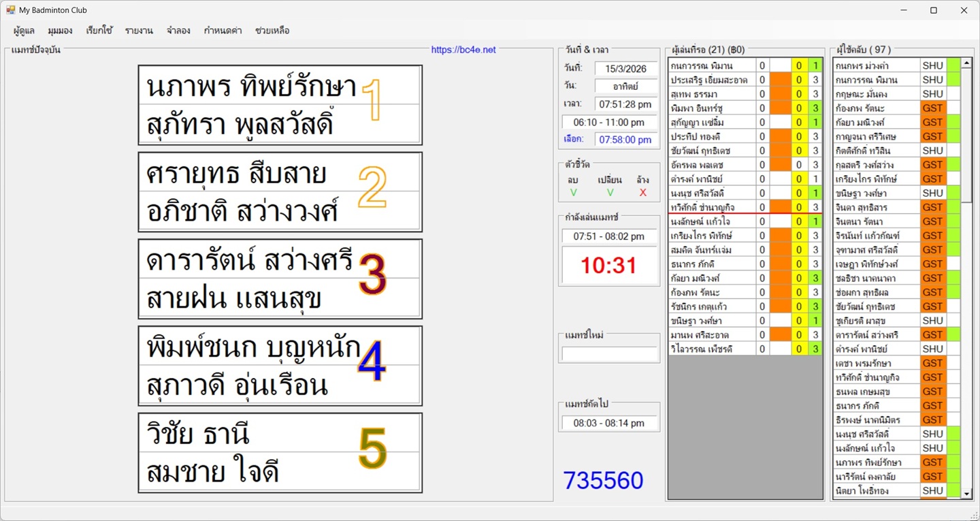Open the มุมมอง menu
Viewport: 980px width, 521px height.
[61, 31]
